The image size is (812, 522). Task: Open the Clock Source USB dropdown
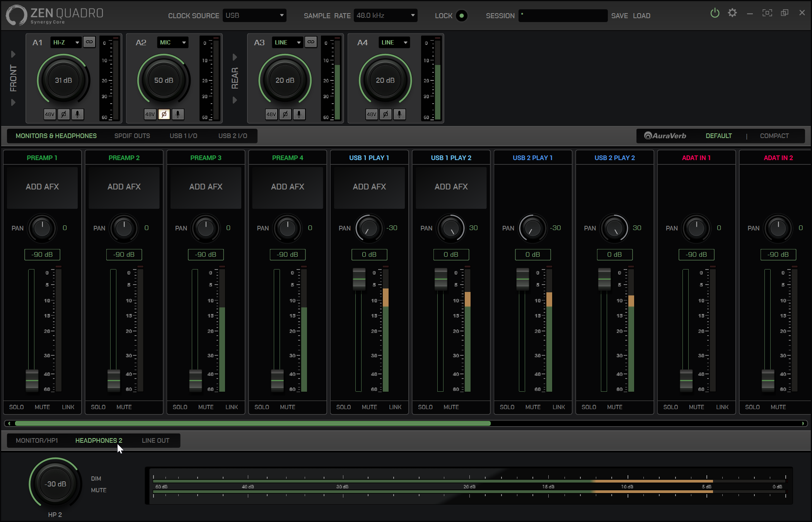click(x=254, y=15)
